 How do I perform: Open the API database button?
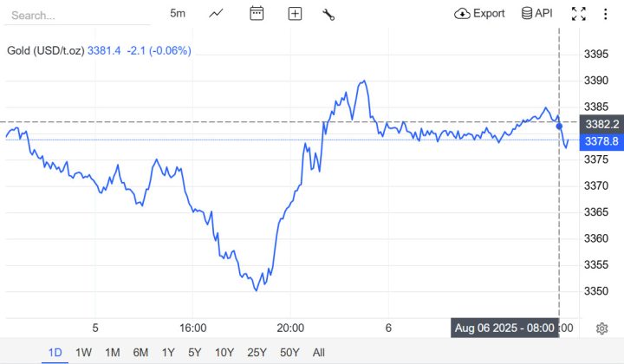pos(536,13)
